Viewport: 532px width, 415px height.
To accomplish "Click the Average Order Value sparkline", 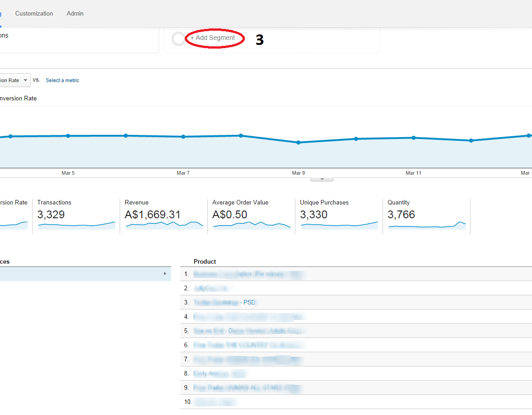I will (x=251, y=225).
